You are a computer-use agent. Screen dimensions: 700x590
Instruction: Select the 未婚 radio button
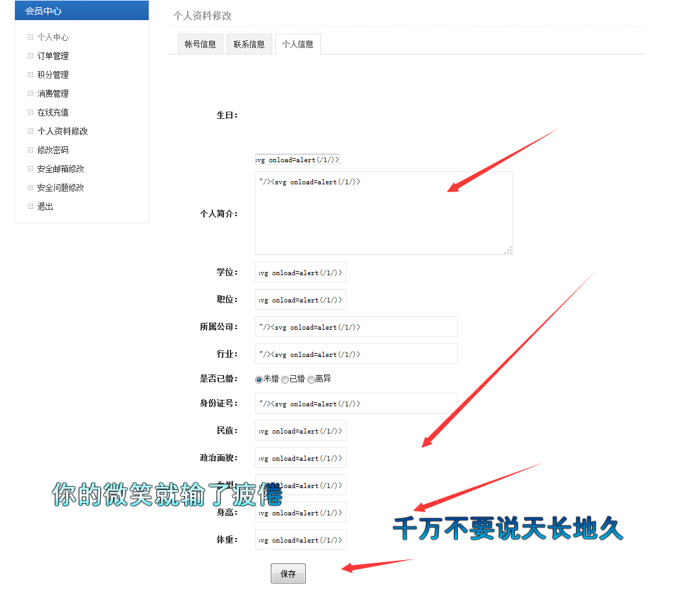pos(259,380)
